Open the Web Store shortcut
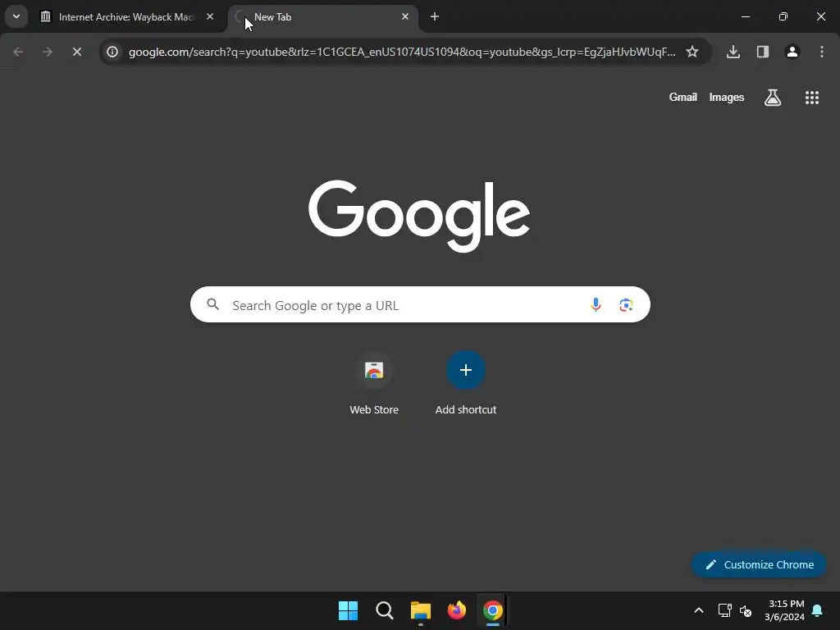The height and width of the screenshot is (630, 840). [x=374, y=383]
